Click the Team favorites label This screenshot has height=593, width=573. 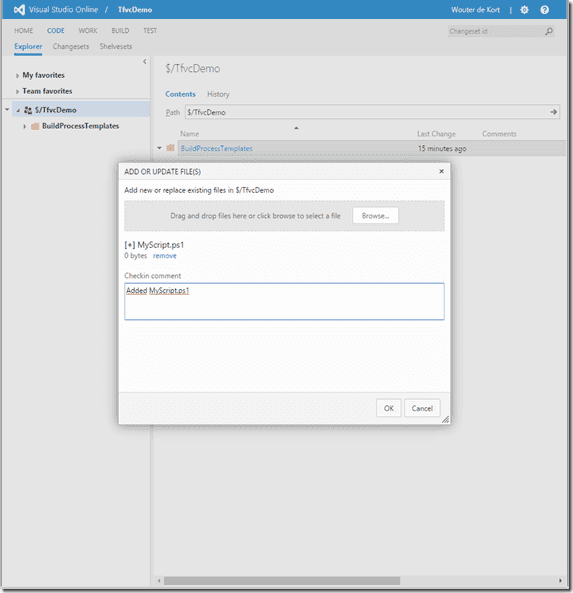[x=47, y=91]
